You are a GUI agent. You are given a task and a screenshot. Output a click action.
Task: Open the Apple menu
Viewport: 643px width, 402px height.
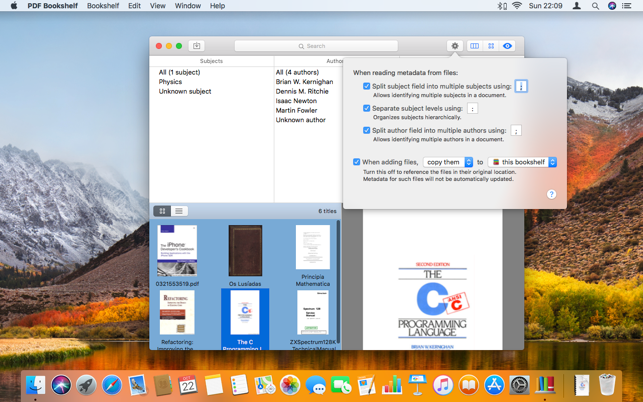click(14, 6)
